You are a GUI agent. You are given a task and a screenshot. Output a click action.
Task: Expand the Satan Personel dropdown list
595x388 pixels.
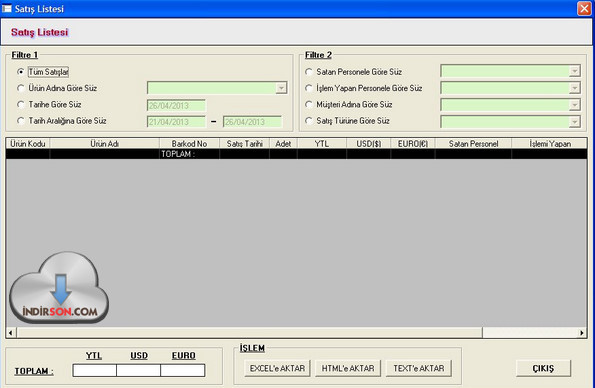(575, 71)
